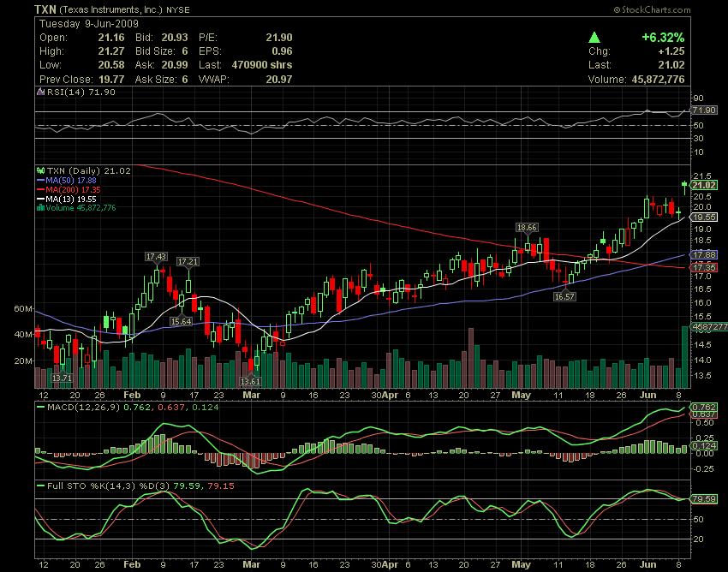The width and height of the screenshot is (728, 572).
Task: Click the Chg value +1.25
Action: (x=671, y=51)
